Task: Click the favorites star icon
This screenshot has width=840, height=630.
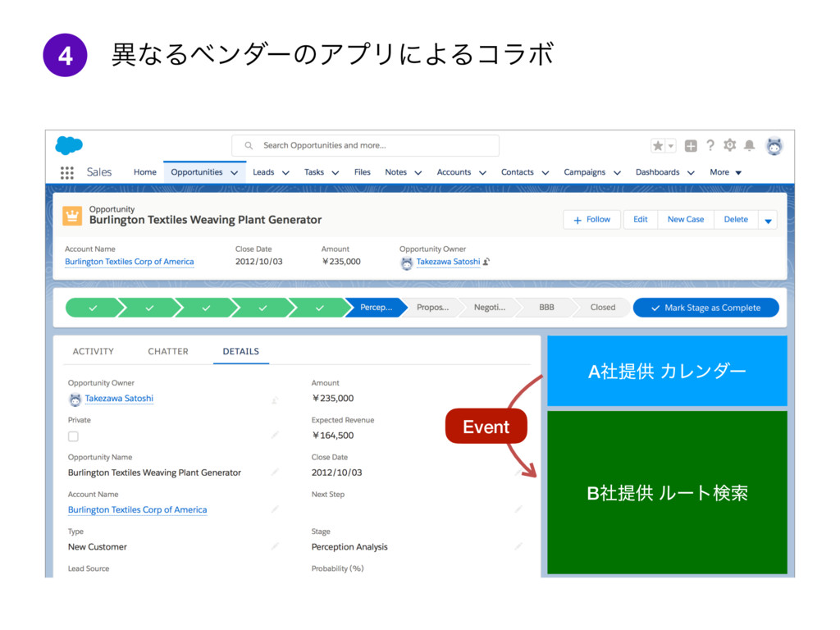Action: coord(658,146)
